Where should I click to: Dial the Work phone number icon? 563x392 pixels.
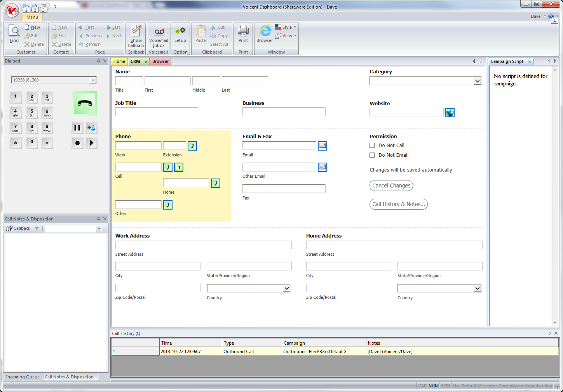(x=192, y=146)
